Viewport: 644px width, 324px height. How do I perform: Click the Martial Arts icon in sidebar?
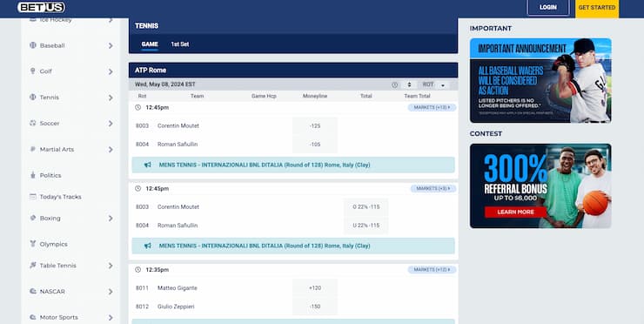click(x=33, y=149)
